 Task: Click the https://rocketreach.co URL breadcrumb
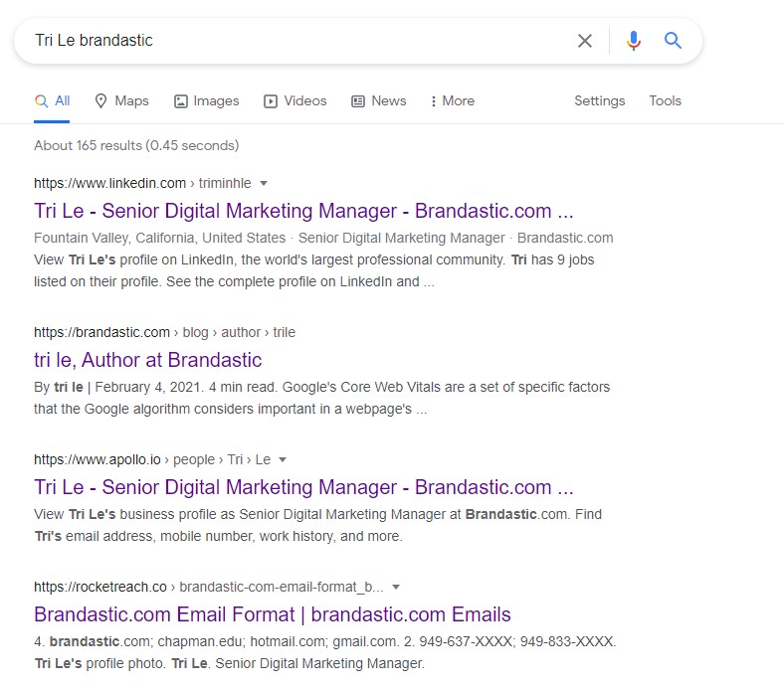(x=209, y=587)
